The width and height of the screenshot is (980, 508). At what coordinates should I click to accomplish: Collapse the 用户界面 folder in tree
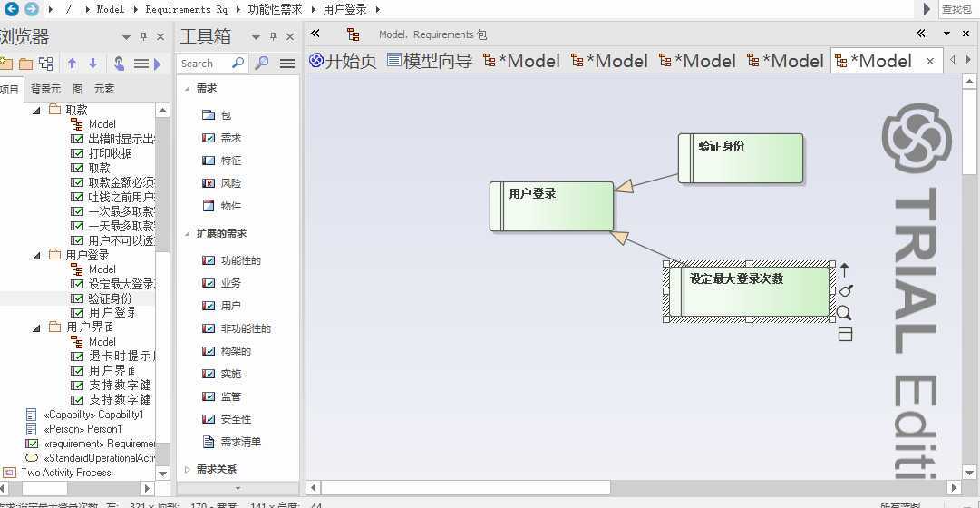(36, 327)
